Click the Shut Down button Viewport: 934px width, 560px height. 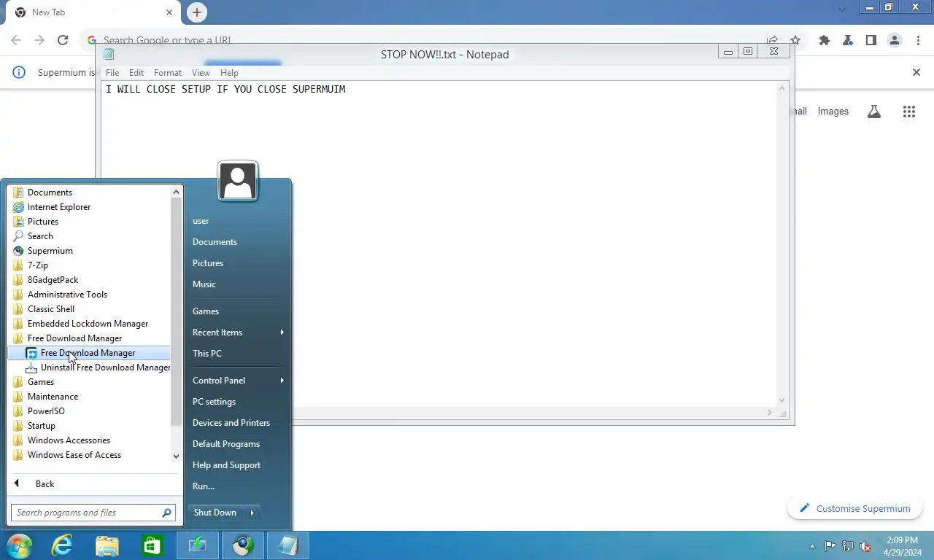215,513
